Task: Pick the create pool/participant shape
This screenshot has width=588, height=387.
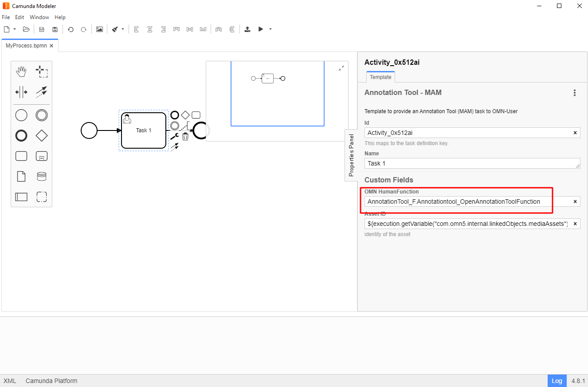Action: [21, 197]
